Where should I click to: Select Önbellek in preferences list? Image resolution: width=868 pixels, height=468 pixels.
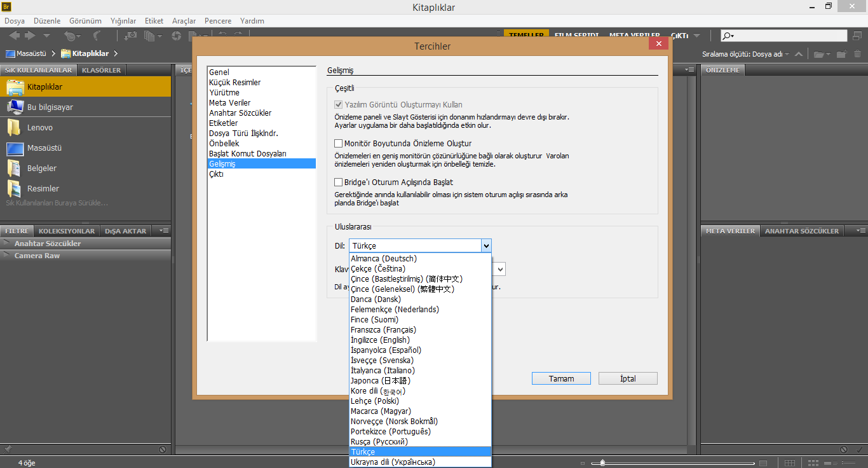pos(262,144)
